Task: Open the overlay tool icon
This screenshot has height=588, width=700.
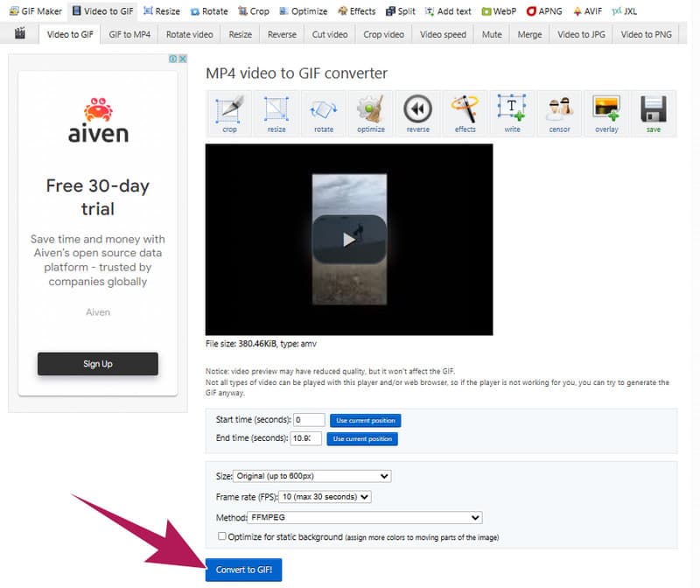Action: coord(606,113)
